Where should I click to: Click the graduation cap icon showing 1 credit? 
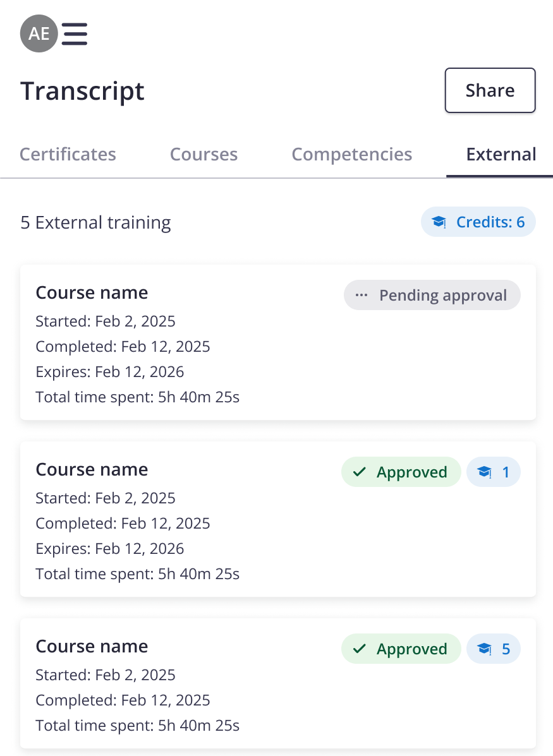tap(484, 472)
